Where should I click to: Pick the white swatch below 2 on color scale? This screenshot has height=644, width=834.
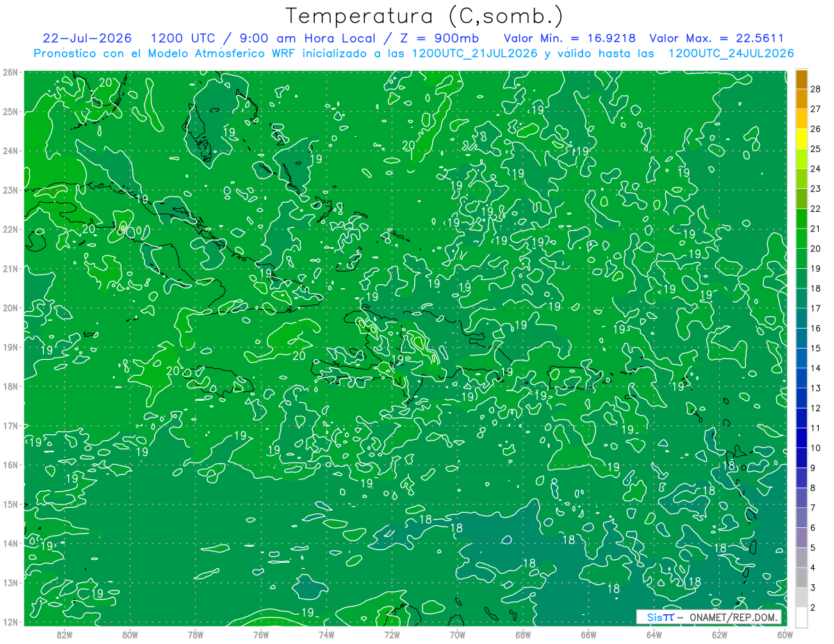pos(801,617)
